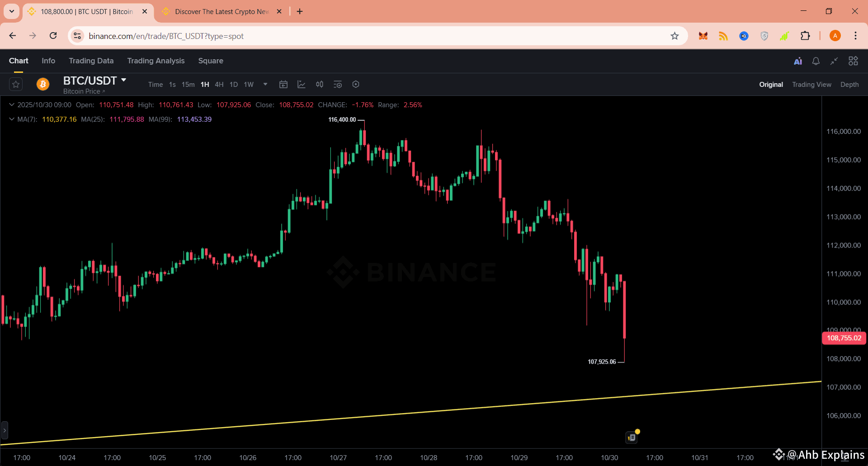Click the 10/27 date label on time axis
This screenshot has width=868, height=466.
click(x=338, y=458)
